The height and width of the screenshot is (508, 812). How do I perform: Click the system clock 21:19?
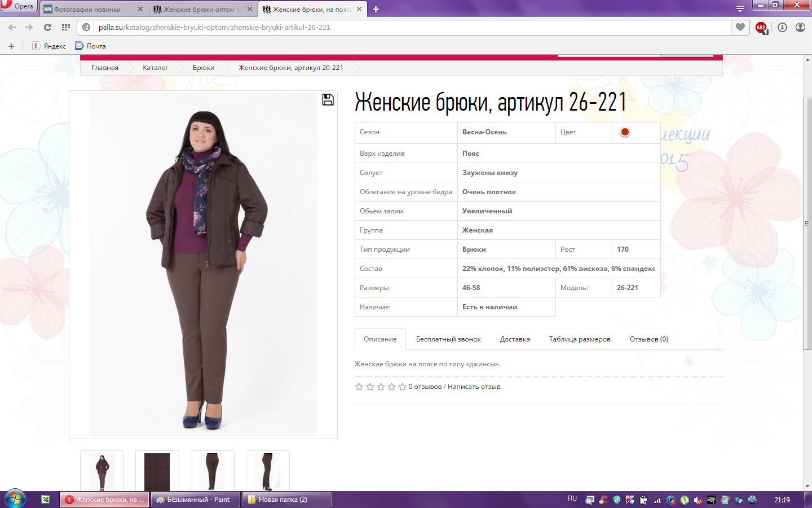(782, 500)
